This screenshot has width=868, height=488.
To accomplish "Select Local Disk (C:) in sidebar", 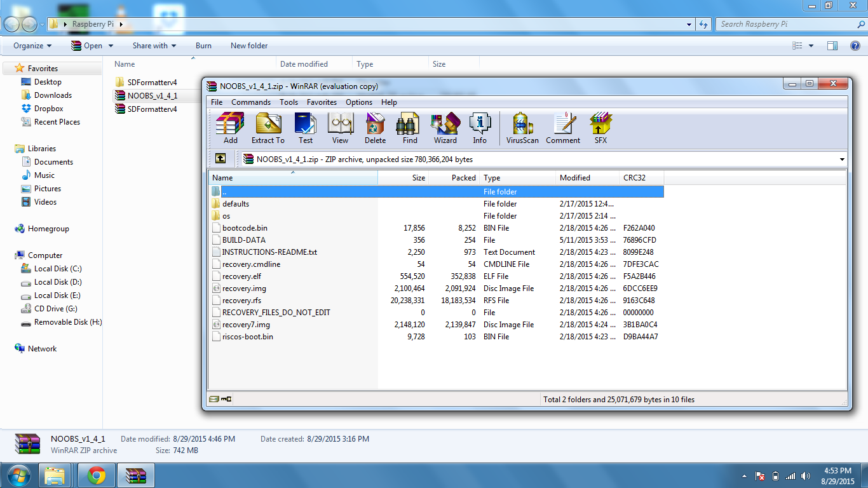I will tap(58, 269).
